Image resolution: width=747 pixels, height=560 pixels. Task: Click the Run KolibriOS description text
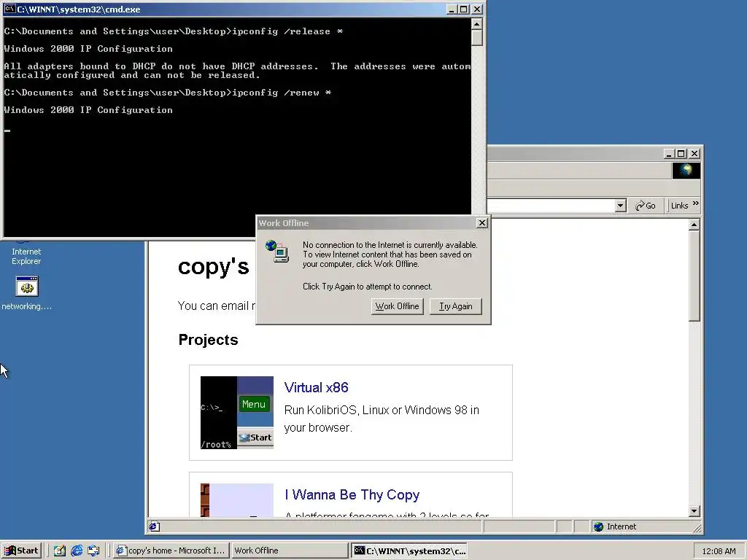pyautogui.click(x=382, y=419)
